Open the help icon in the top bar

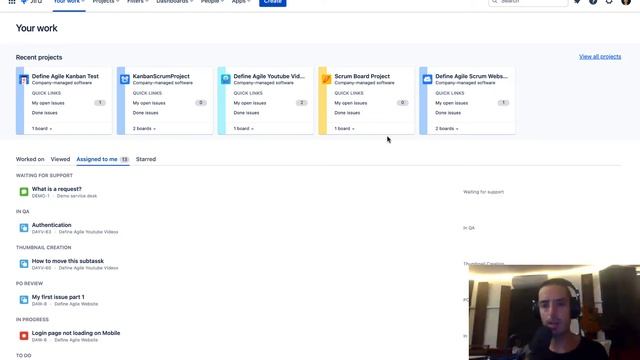point(593,2)
